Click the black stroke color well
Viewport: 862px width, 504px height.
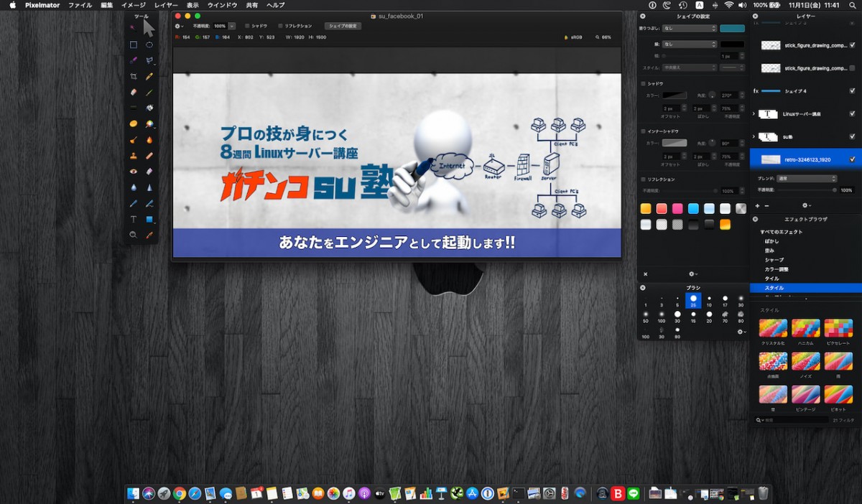pos(733,44)
